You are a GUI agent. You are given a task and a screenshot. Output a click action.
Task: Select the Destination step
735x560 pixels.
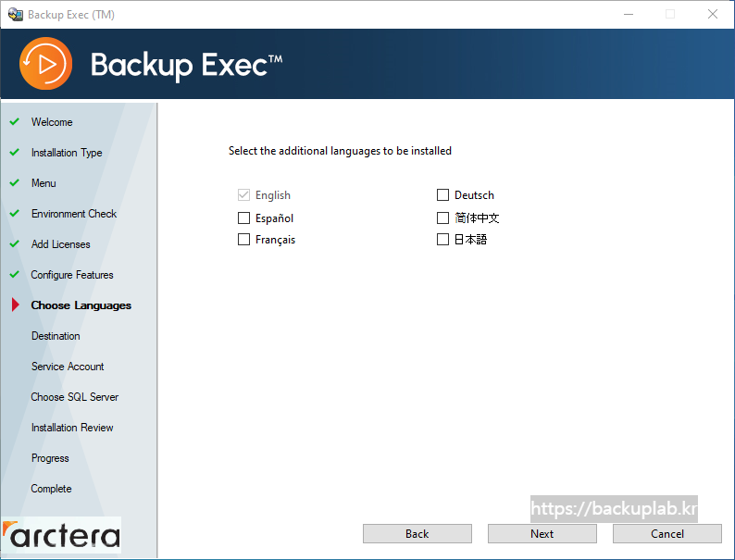56,336
